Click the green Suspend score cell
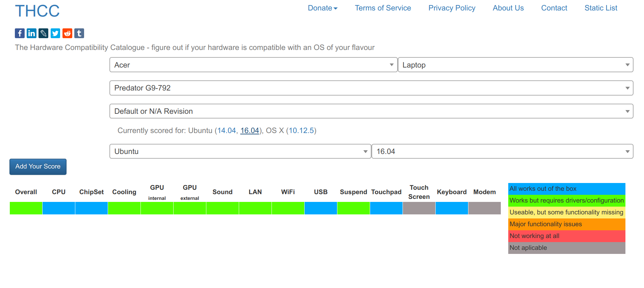The image size is (644, 288). click(x=354, y=208)
